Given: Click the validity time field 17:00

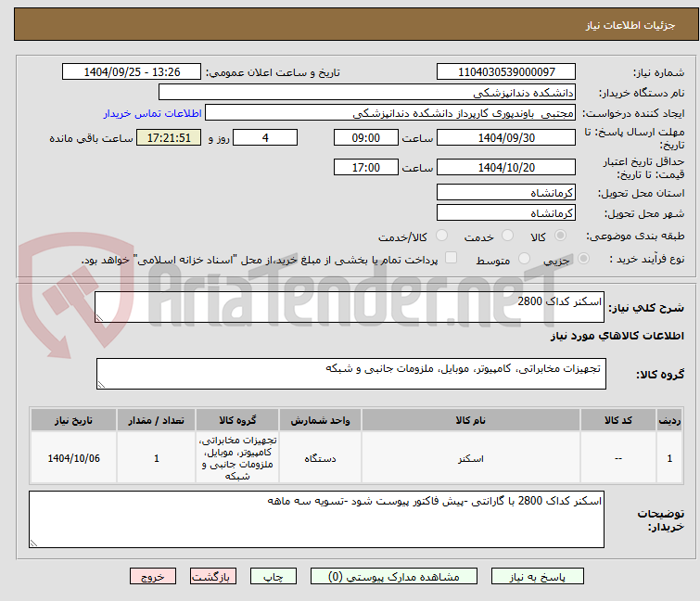Looking at the screenshot, I should pyautogui.click(x=366, y=168).
